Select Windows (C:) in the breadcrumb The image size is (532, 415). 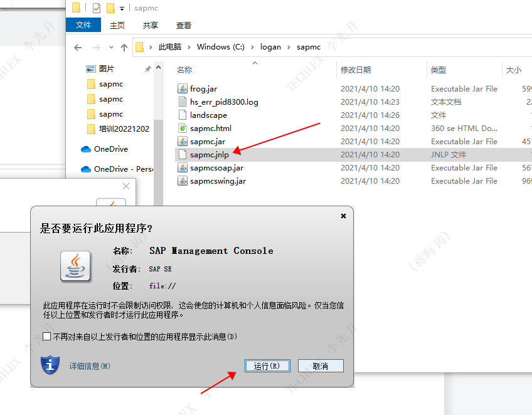[221, 47]
